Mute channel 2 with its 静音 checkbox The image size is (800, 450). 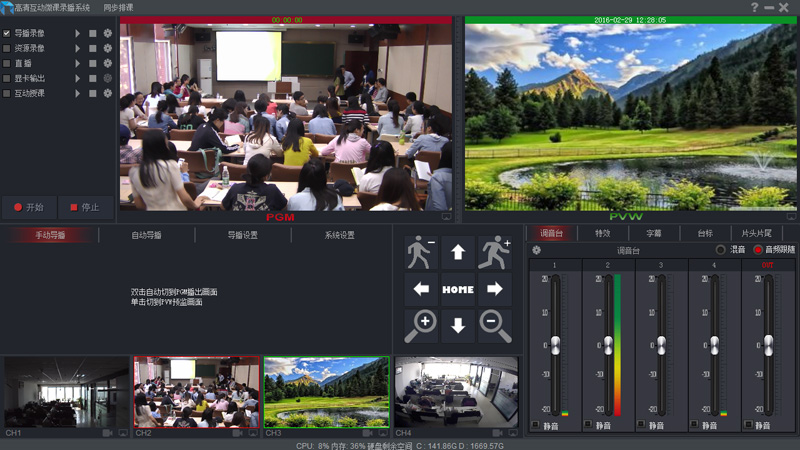coord(589,426)
